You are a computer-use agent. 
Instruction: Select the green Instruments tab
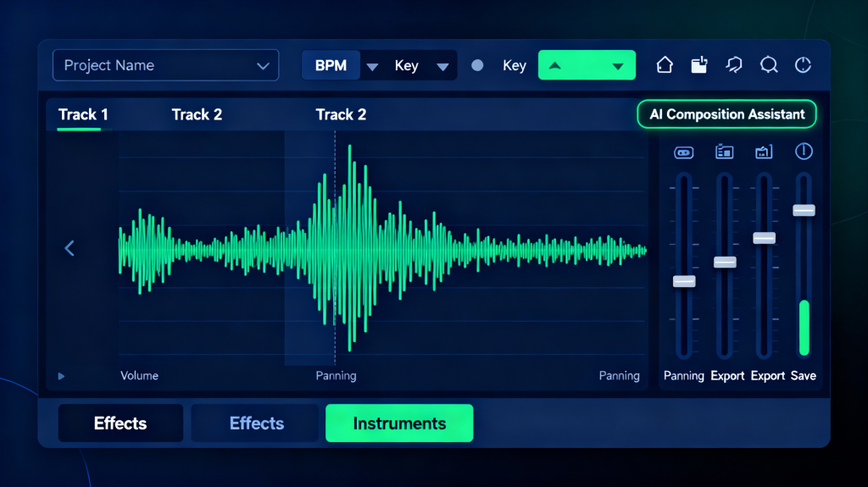tap(399, 423)
